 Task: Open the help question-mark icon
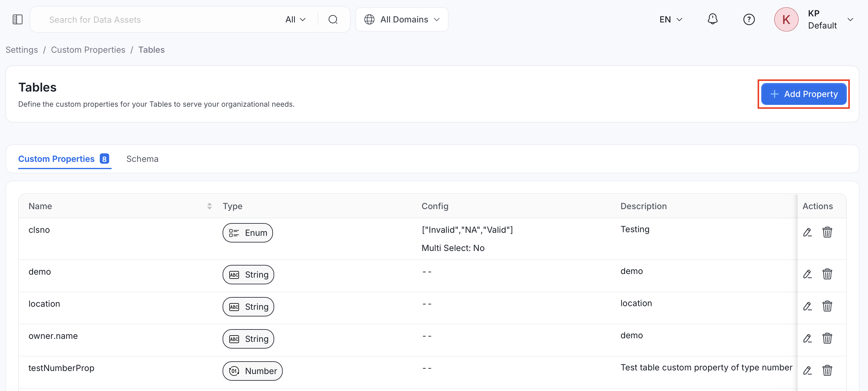(x=749, y=19)
